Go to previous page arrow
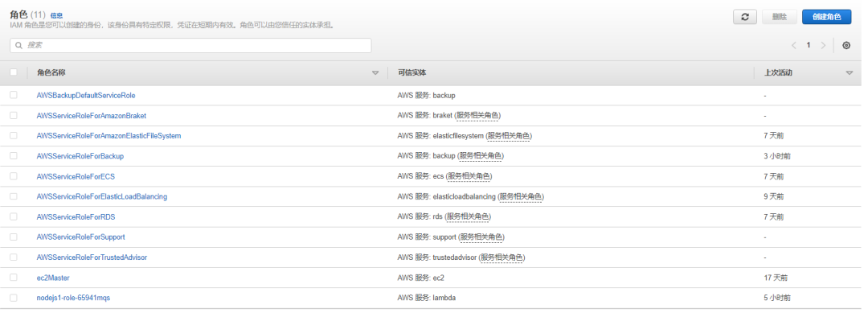The width and height of the screenshot is (868, 313). [x=793, y=45]
